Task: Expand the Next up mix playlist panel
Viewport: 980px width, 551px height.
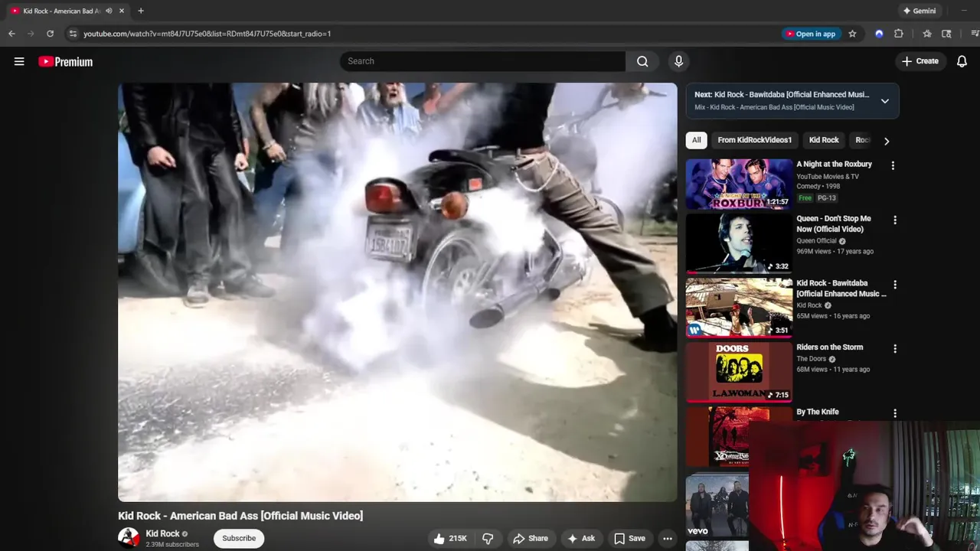Action: click(885, 101)
